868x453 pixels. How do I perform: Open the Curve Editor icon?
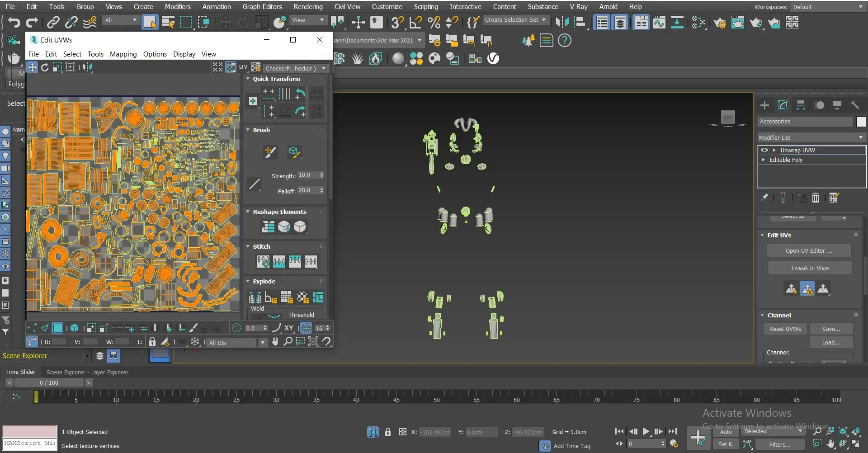(659, 22)
